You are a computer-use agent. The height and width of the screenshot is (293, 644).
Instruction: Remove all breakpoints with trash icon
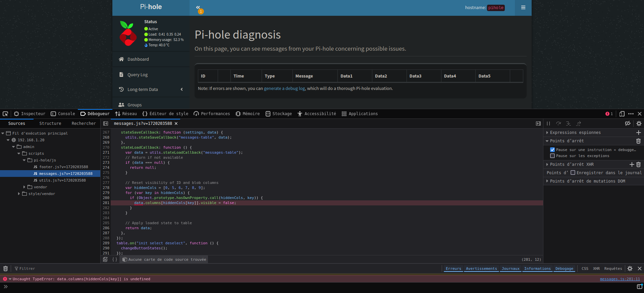[639, 141]
